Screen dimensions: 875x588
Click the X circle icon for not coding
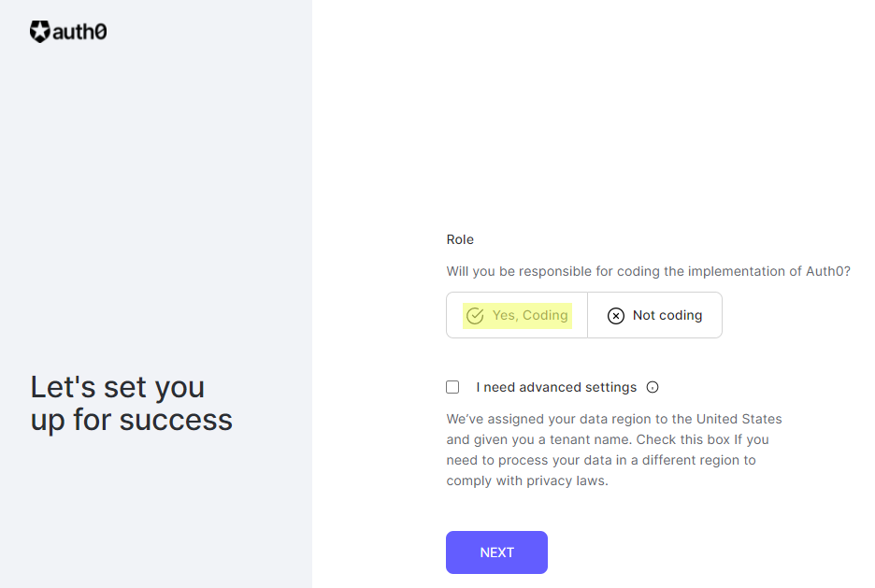[616, 316]
